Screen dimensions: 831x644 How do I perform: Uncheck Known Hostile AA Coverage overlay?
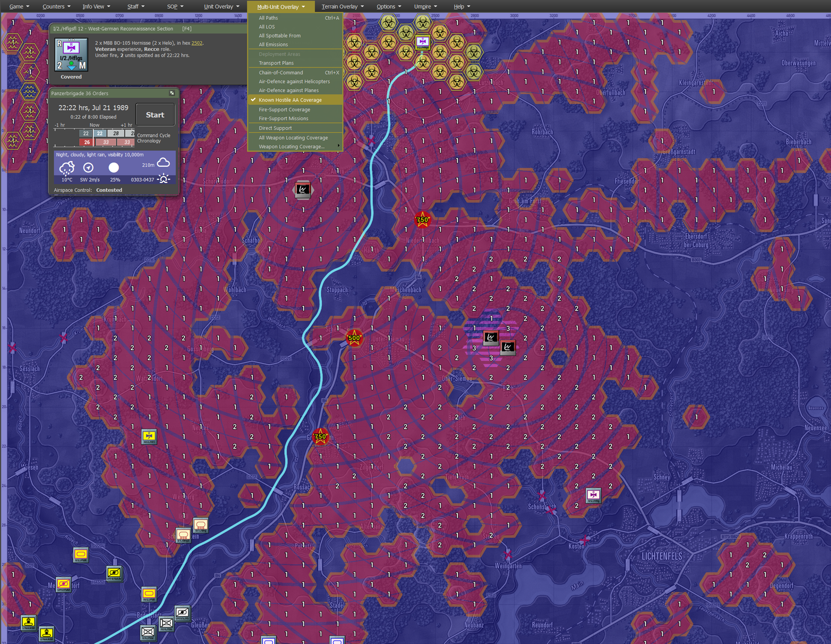pyautogui.click(x=290, y=100)
